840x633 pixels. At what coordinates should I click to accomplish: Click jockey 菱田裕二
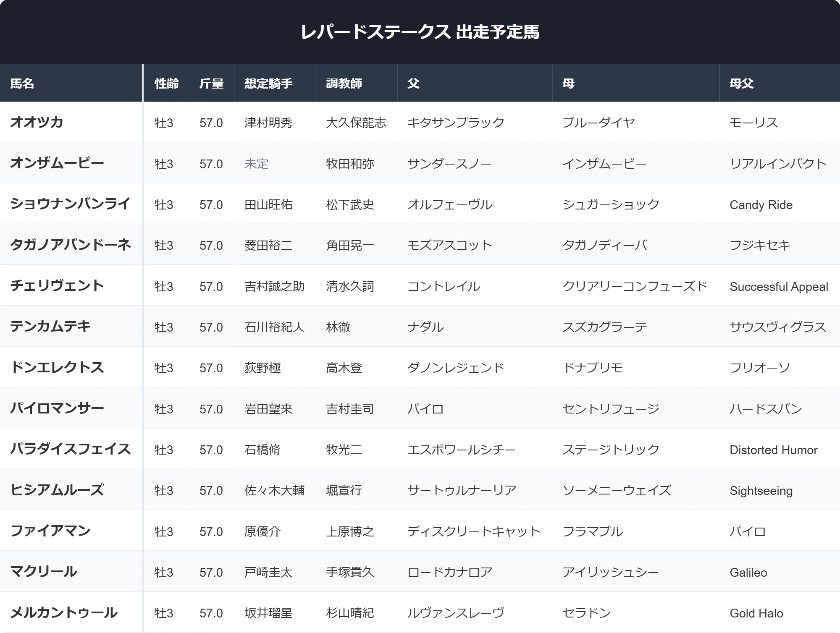[x=268, y=245]
